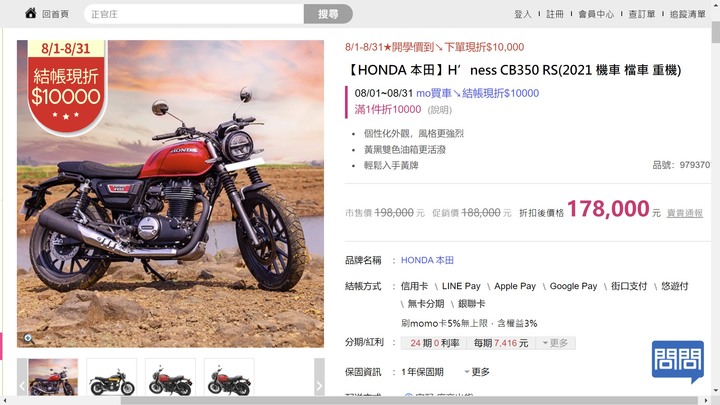Click the horizontal scrollbar right arrow
The height and width of the screenshot is (405, 720).
pos(706,400)
